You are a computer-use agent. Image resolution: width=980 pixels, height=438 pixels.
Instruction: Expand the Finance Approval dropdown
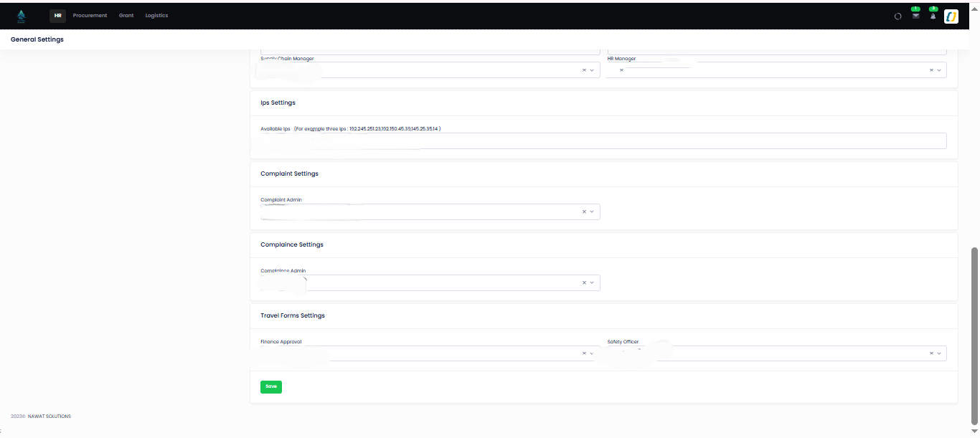[x=592, y=353]
